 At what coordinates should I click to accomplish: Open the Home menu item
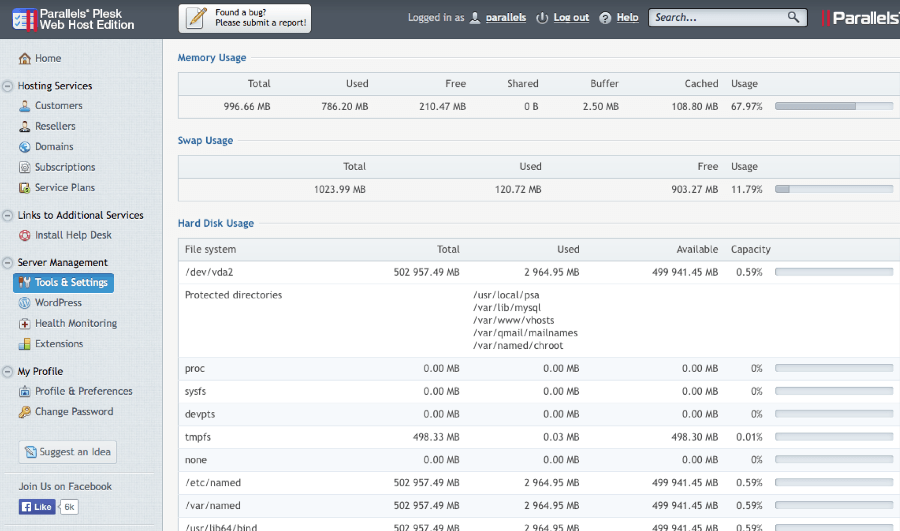[48, 58]
